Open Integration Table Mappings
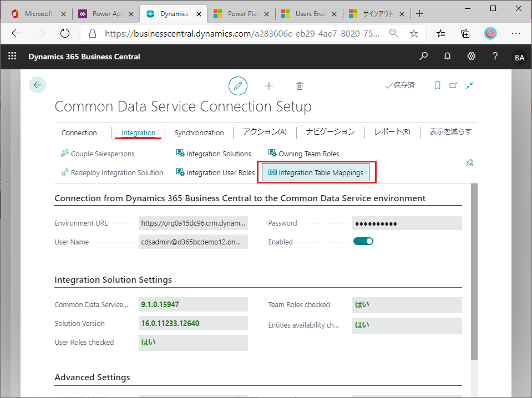The height and width of the screenshot is (398, 532). pyautogui.click(x=316, y=172)
